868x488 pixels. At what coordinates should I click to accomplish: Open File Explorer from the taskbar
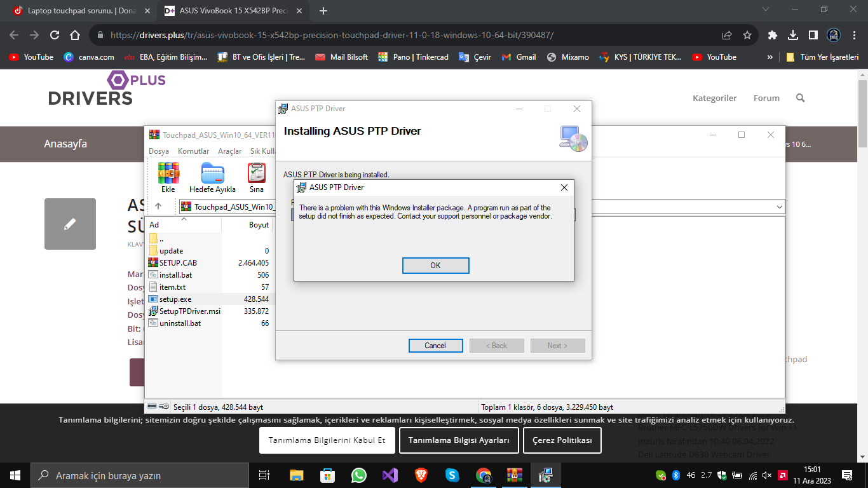pyautogui.click(x=296, y=475)
